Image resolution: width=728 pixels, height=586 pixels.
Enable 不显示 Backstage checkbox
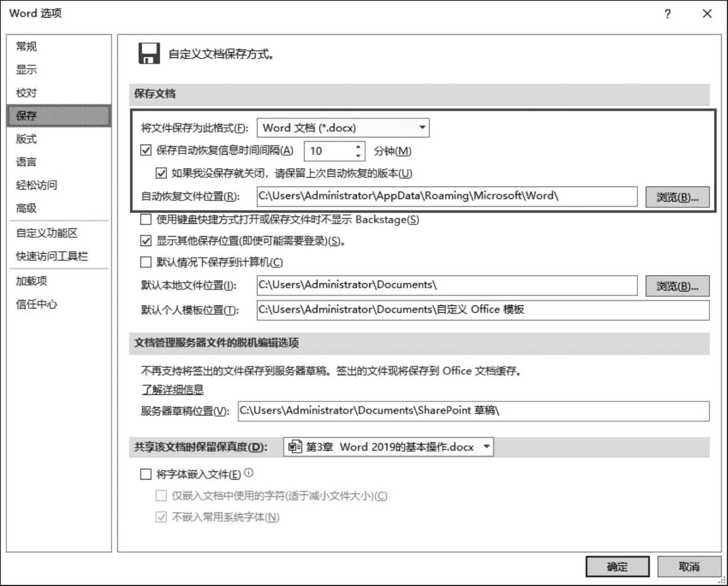(146, 220)
